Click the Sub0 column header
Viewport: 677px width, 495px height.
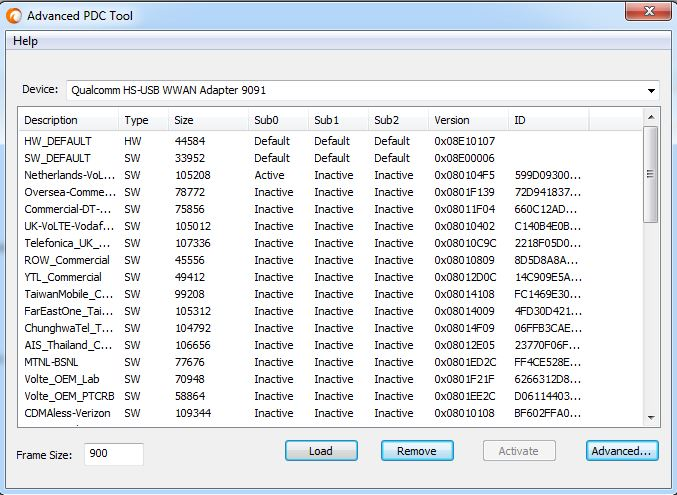click(278, 120)
